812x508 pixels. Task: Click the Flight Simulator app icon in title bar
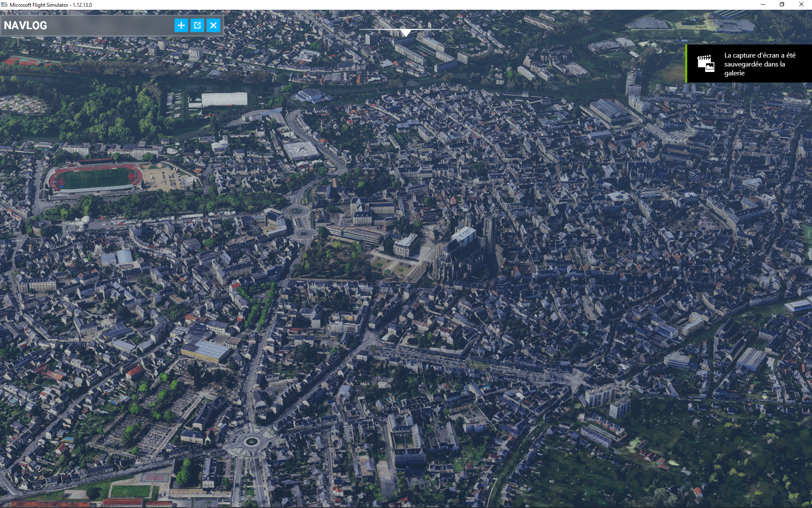coord(4,5)
